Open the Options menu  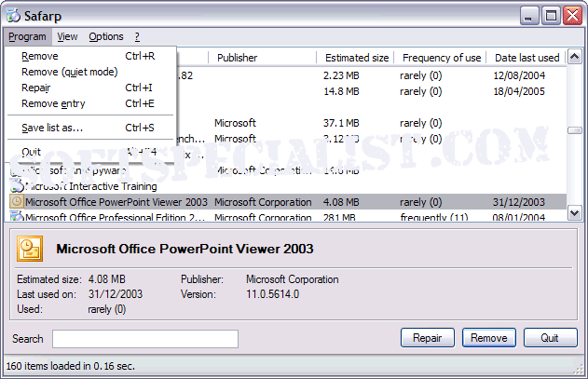106,36
